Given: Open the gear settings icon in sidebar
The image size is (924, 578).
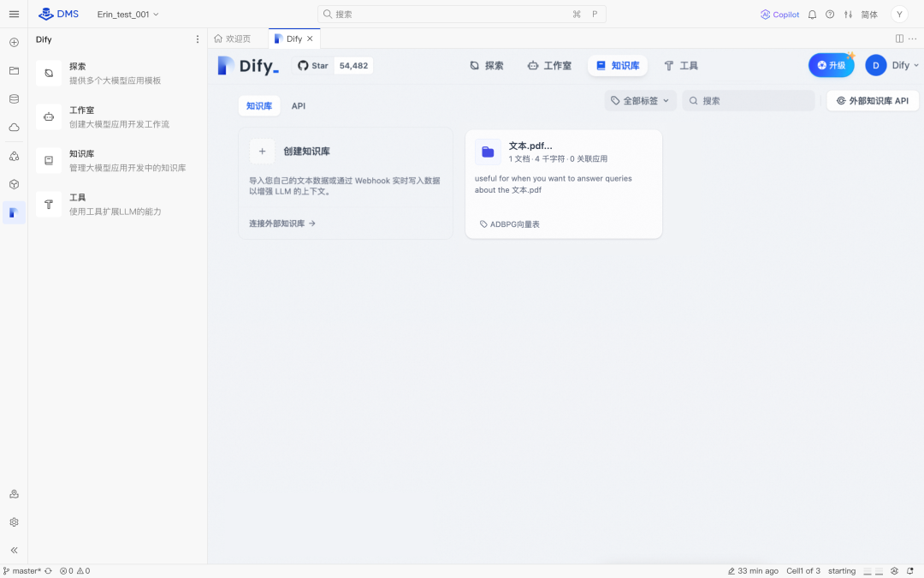Looking at the screenshot, I should pyautogui.click(x=15, y=522).
